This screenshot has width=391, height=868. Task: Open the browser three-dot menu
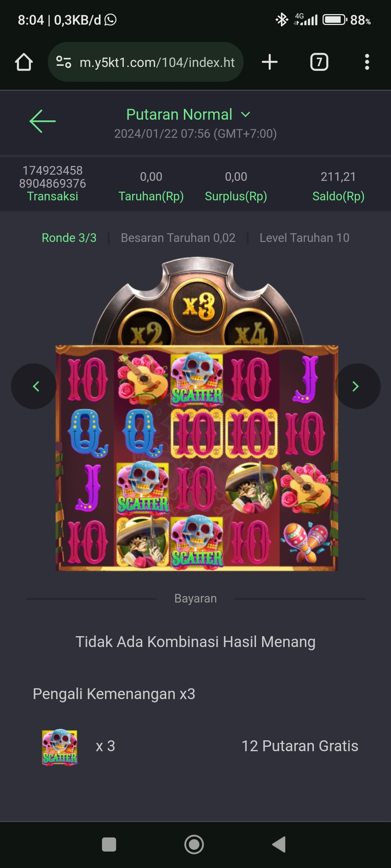[367, 62]
